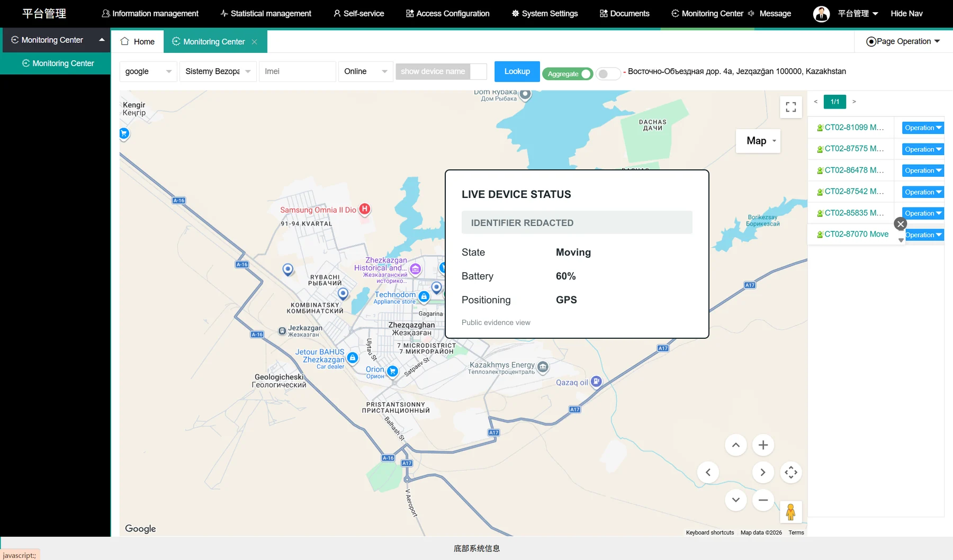Select device CT02-81099 in list

pos(851,128)
